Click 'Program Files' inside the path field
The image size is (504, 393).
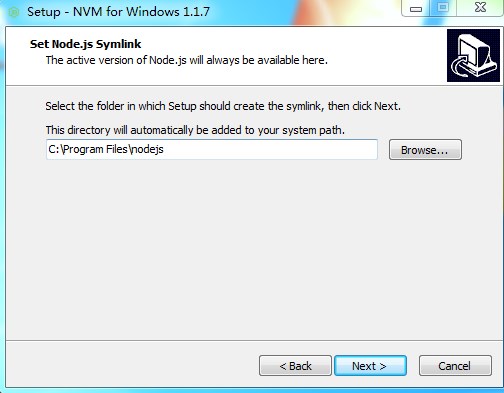pos(96,149)
